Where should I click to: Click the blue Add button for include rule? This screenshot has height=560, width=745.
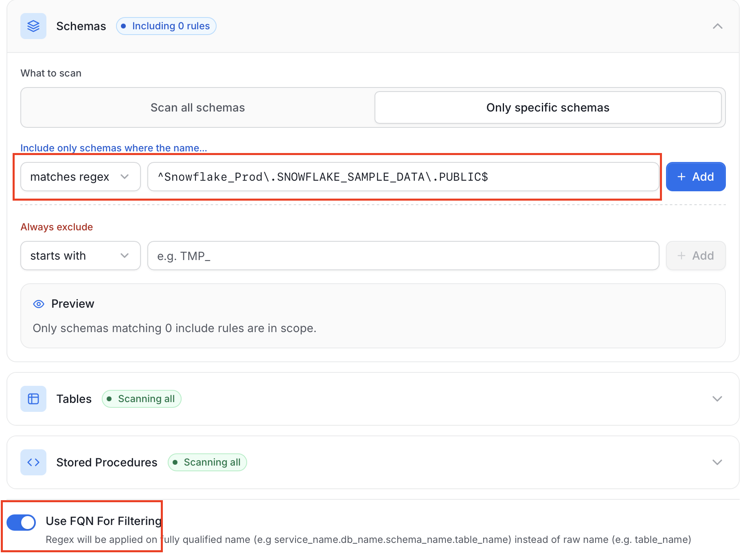pos(696,177)
